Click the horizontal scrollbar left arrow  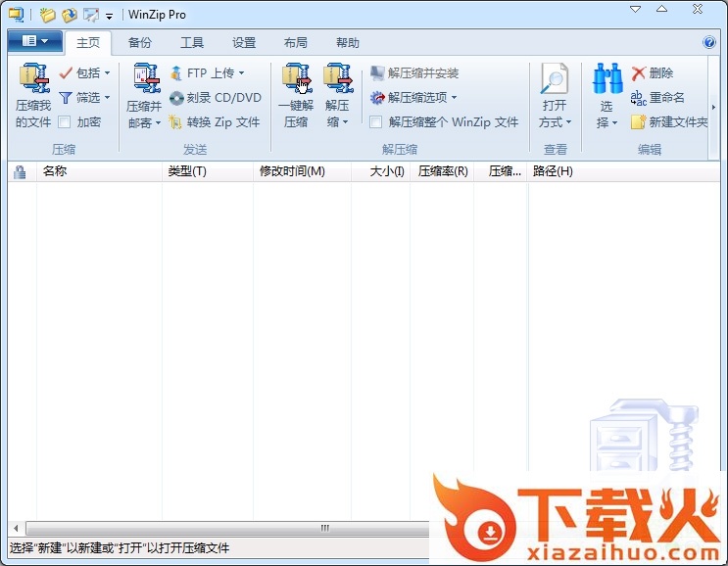tap(17, 528)
